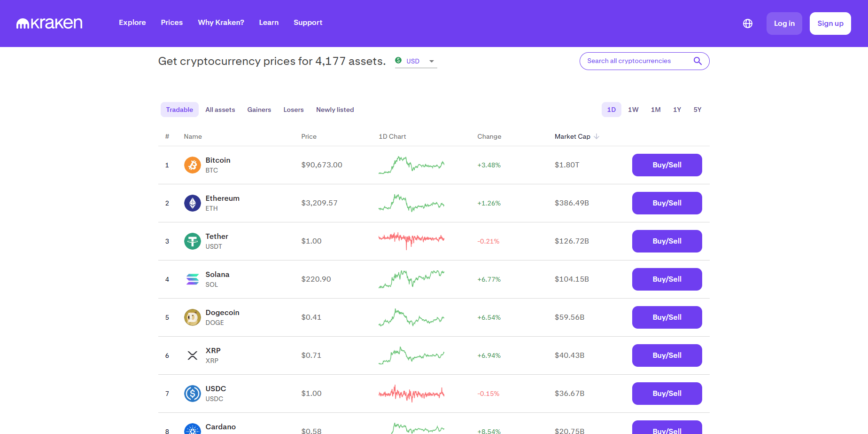
Task: Select the All assets tab
Action: [220, 110]
